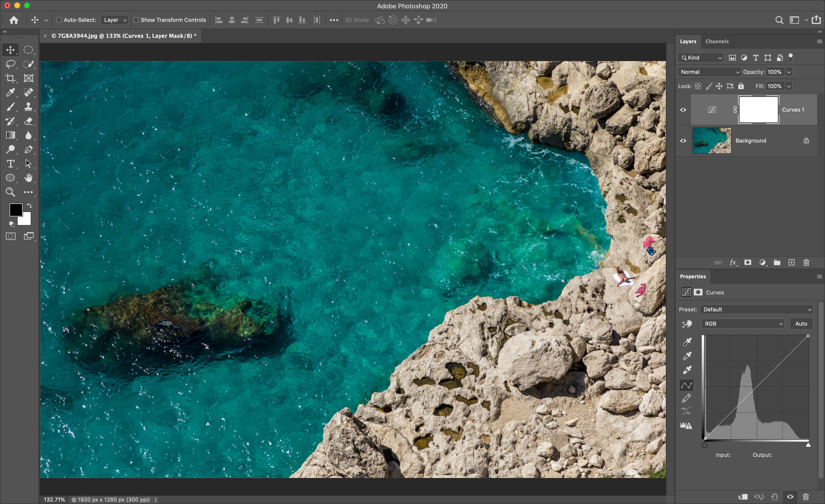The width and height of the screenshot is (825, 504).
Task: Open the Curves Preset Default dropdown
Action: [757, 310]
